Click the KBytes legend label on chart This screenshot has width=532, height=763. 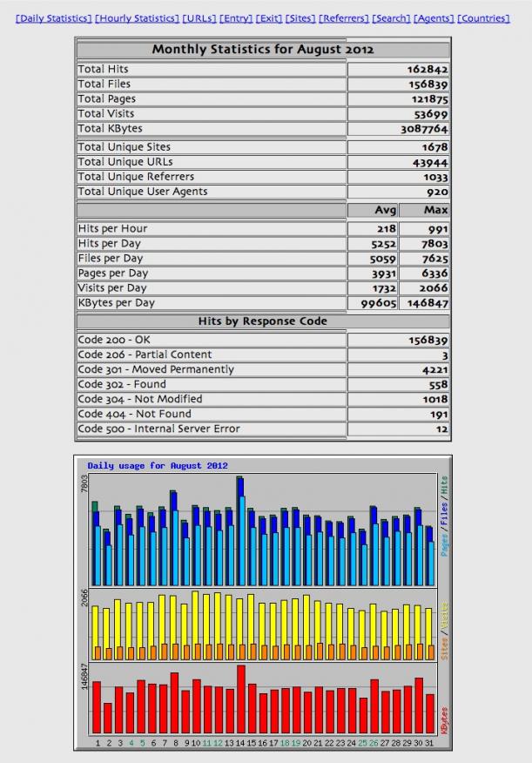point(444,721)
